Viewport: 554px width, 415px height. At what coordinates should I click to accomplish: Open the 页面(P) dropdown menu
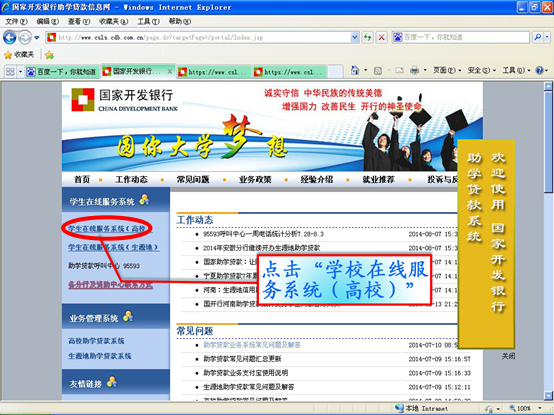pyautogui.click(x=447, y=71)
